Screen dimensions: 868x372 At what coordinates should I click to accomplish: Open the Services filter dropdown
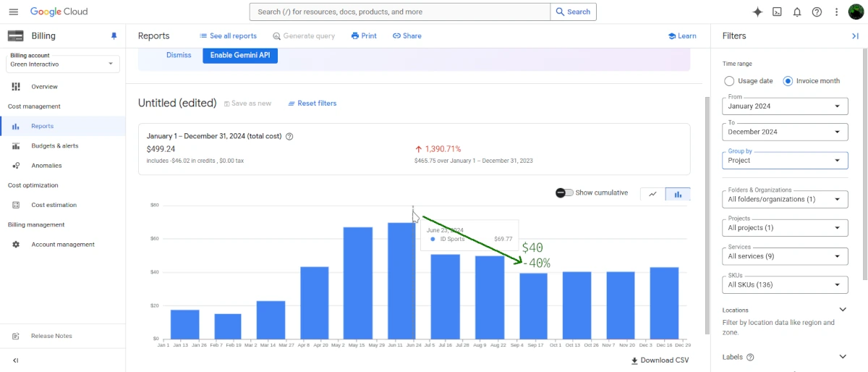pos(785,256)
